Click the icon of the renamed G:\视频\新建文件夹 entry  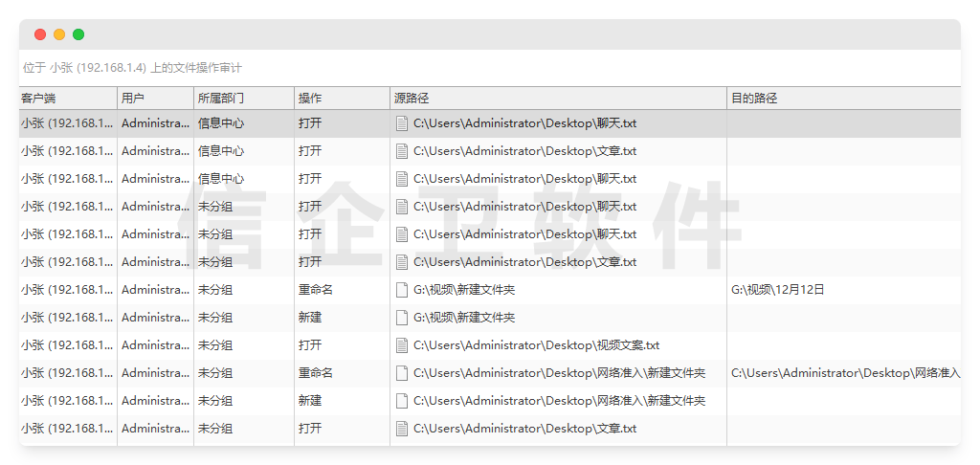tap(402, 290)
